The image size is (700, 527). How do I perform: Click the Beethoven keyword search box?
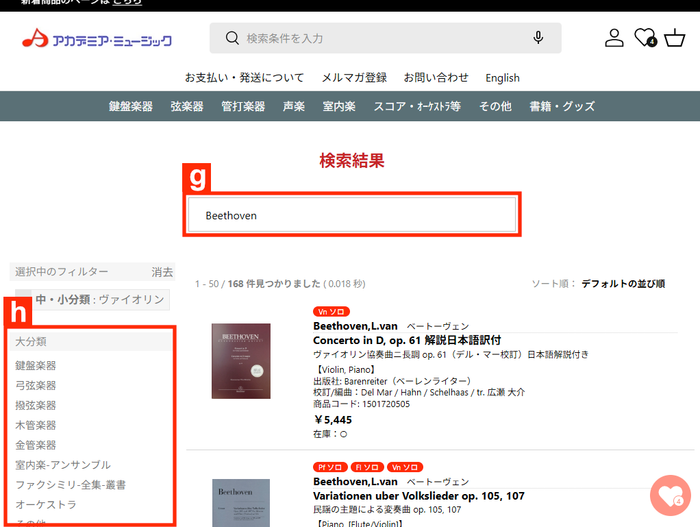tap(352, 215)
